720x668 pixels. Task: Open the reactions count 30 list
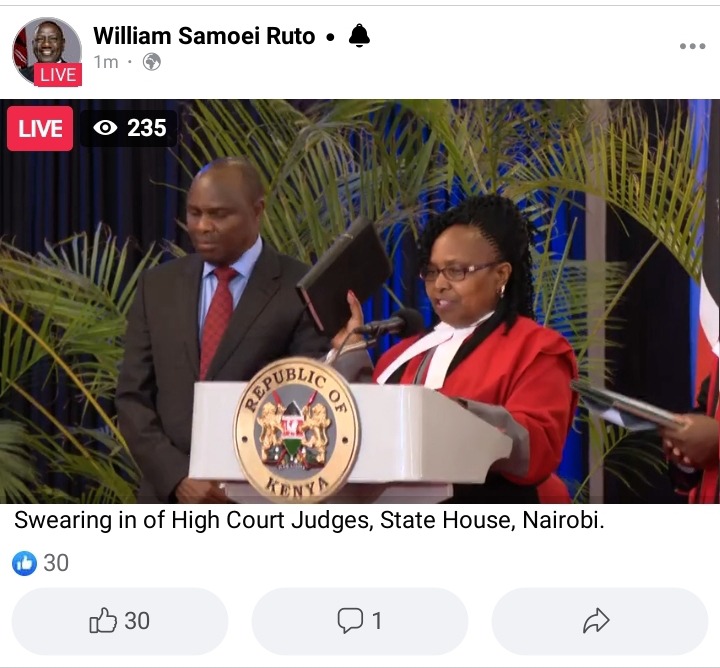click(56, 563)
